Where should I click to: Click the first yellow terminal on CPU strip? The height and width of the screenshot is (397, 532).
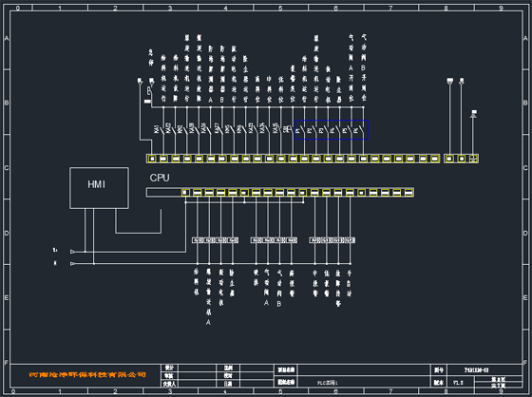[185, 193]
